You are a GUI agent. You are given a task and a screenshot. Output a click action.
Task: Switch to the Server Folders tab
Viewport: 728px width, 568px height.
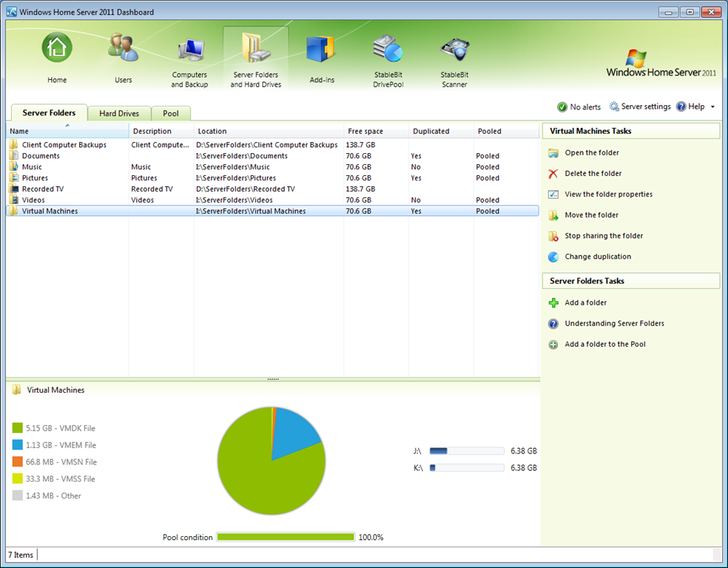point(49,112)
